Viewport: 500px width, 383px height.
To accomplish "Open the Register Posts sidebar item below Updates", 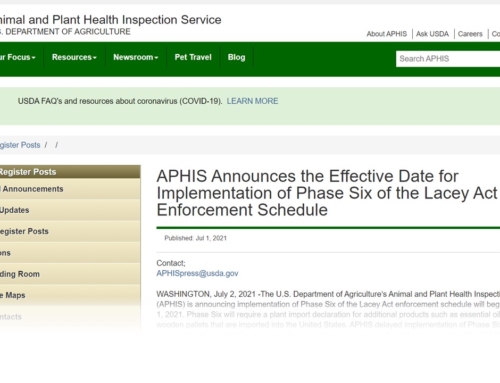I will [x=70, y=231].
